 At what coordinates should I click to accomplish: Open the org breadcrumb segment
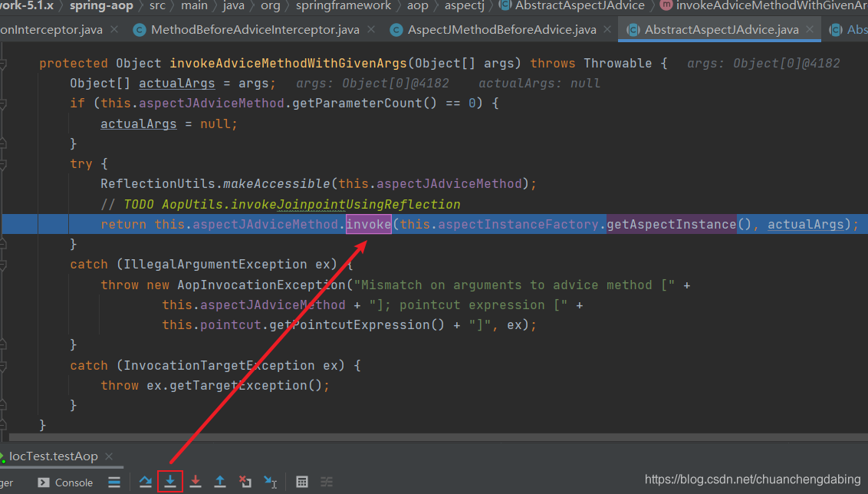click(x=270, y=5)
